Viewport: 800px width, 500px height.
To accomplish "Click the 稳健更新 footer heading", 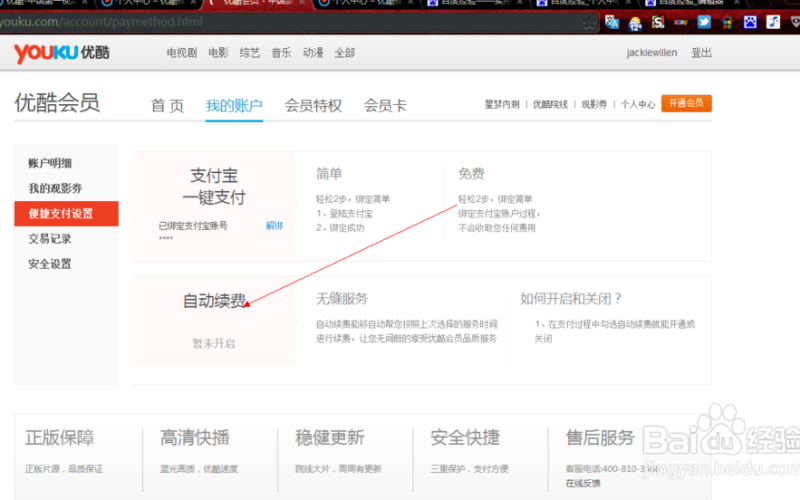I will point(330,437).
